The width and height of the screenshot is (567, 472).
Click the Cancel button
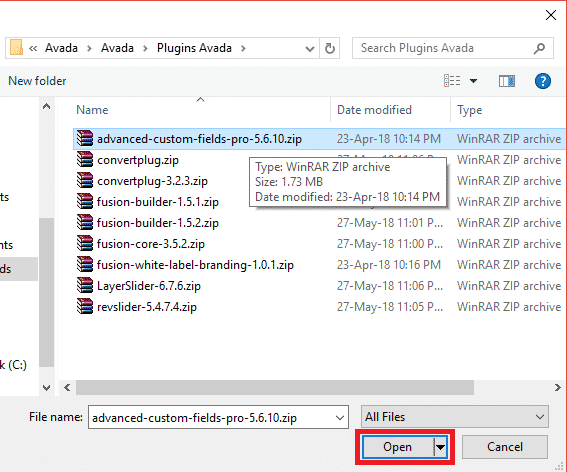click(x=505, y=447)
